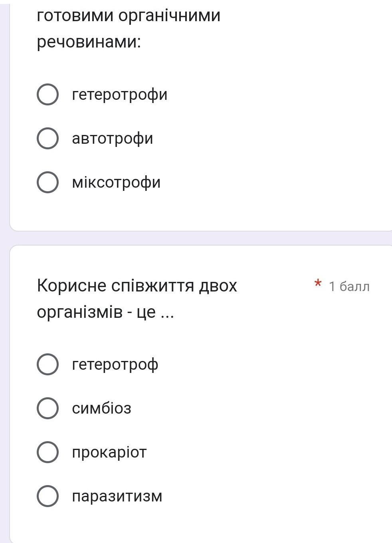Viewport: 392px width, 543px height.
Task: Click the гетеротрофи answer label text
Action: click(119, 95)
